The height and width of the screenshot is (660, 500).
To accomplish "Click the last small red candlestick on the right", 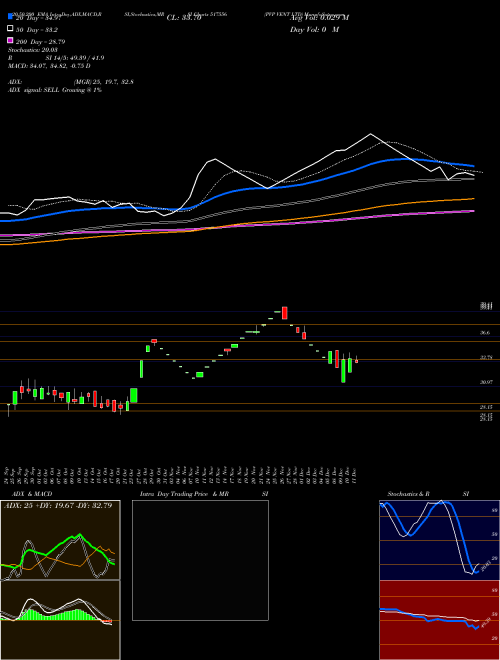I will click(356, 361).
